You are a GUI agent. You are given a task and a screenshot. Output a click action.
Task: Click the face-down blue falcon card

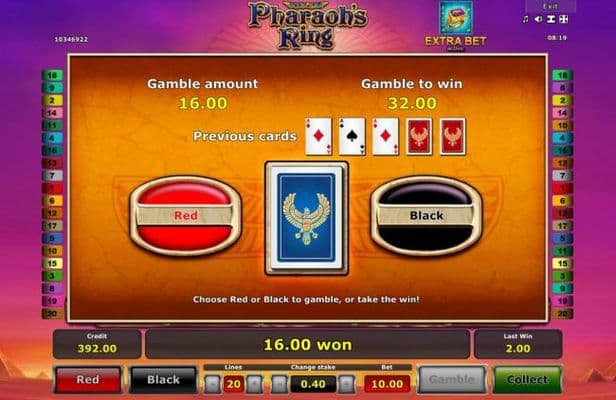[x=306, y=218]
